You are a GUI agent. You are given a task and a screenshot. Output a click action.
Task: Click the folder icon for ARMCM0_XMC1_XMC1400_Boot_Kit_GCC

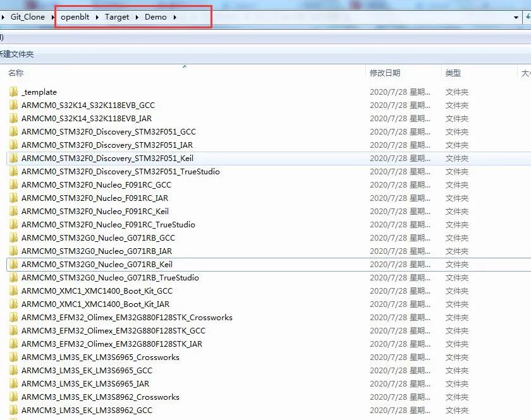[x=14, y=291]
